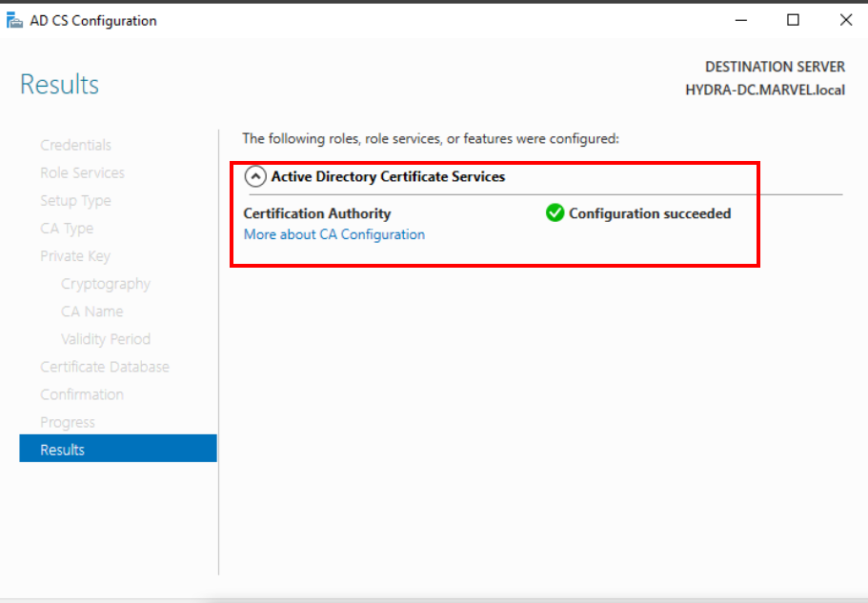Select the Setup Type step
This screenshot has height=603, width=868.
pos(75,200)
